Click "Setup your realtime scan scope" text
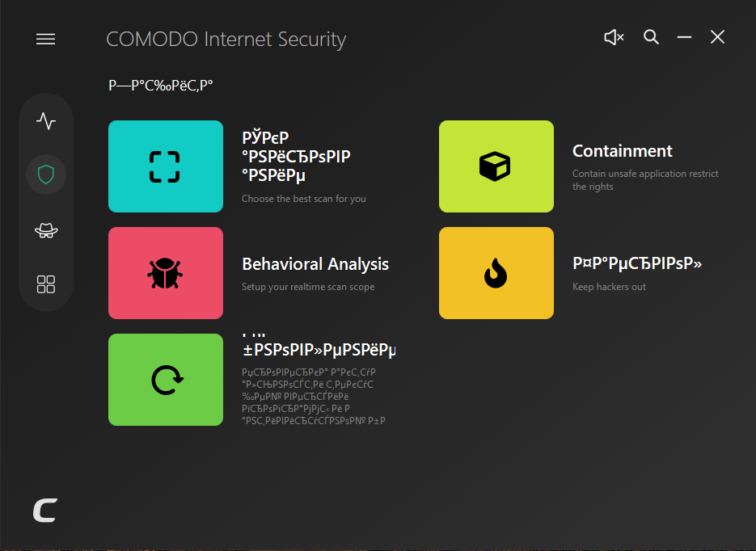The width and height of the screenshot is (756, 551). [x=308, y=287]
